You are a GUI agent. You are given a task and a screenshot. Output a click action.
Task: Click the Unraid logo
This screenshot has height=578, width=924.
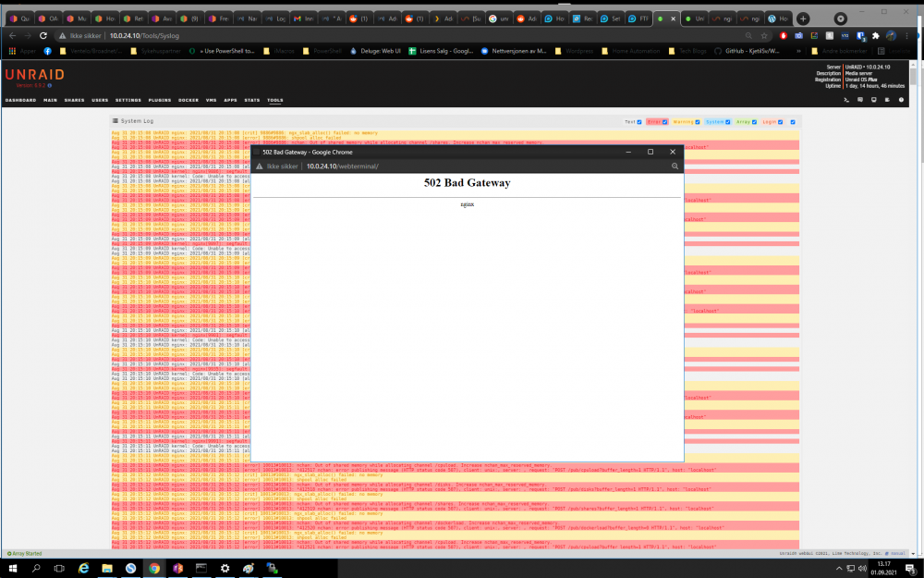click(x=35, y=74)
